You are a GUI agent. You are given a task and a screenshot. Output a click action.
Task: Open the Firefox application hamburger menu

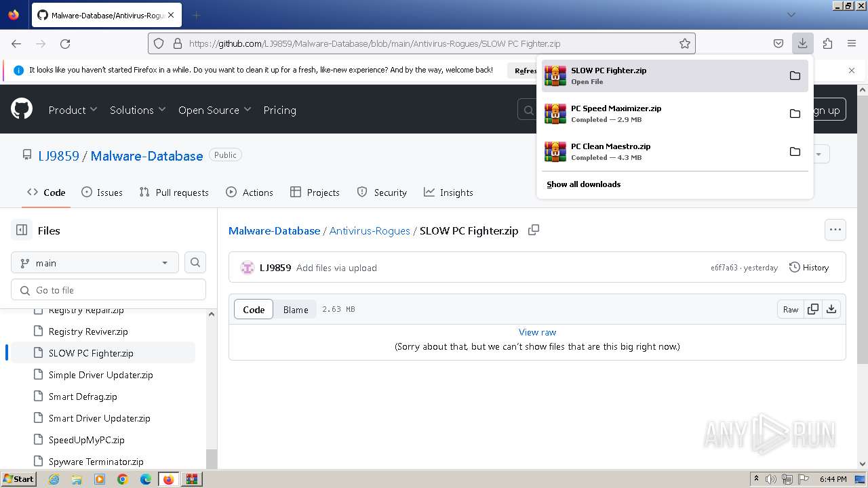[852, 43]
